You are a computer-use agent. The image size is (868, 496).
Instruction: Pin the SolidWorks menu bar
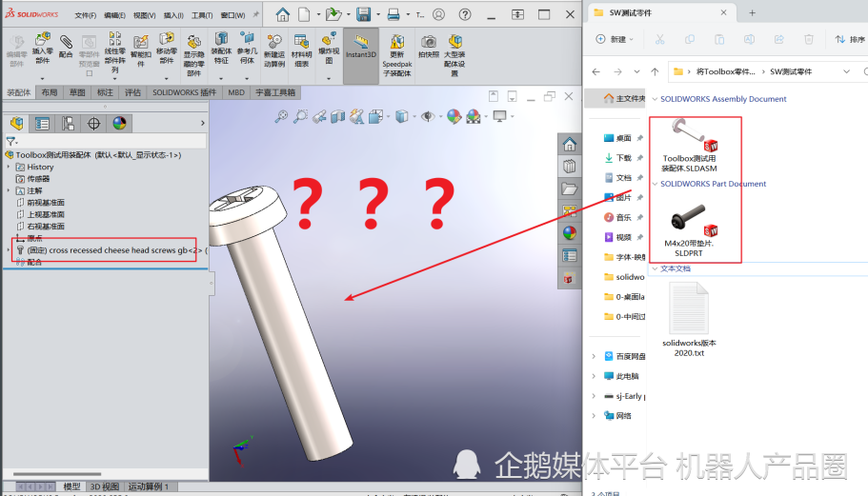click(255, 15)
